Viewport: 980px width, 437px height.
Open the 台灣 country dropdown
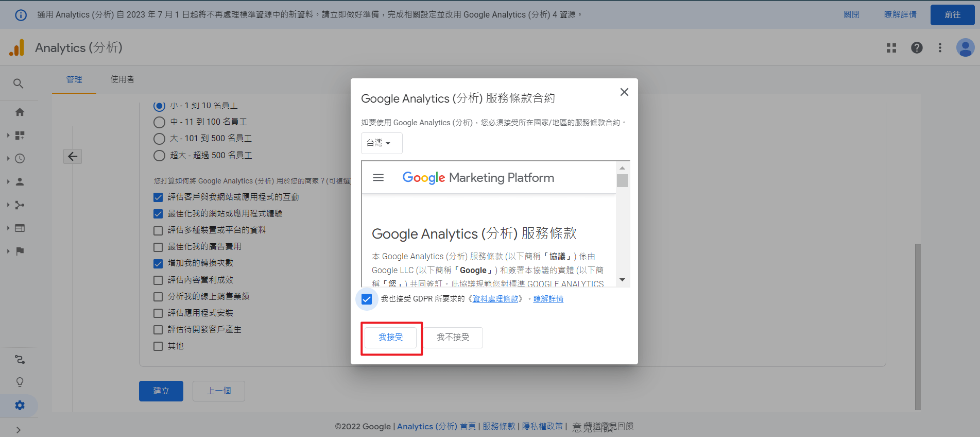[382, 143]
